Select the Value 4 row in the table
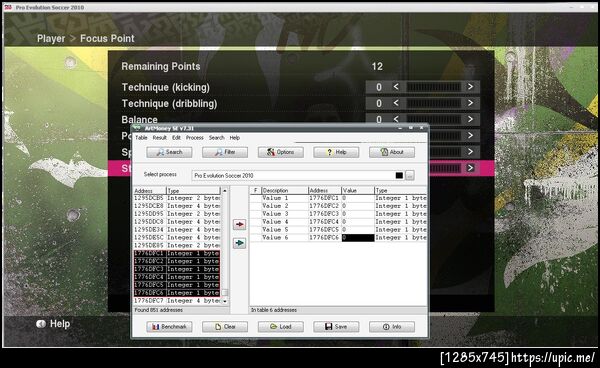Screen dimensions: 600x368 click(x=338, y=222)
